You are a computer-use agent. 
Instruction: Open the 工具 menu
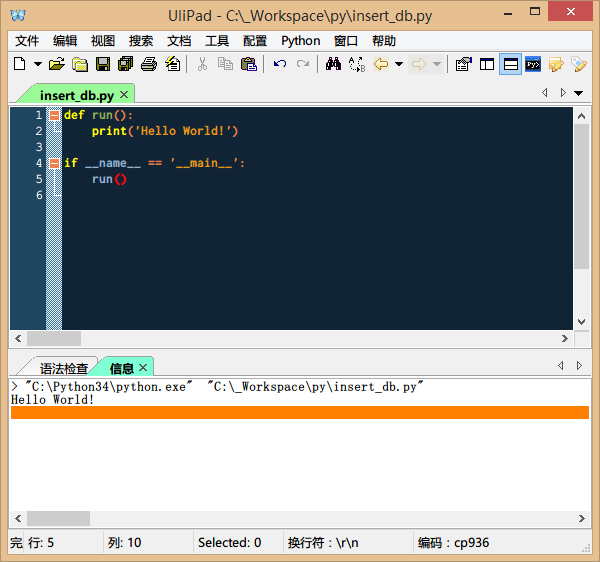(217, 41)
